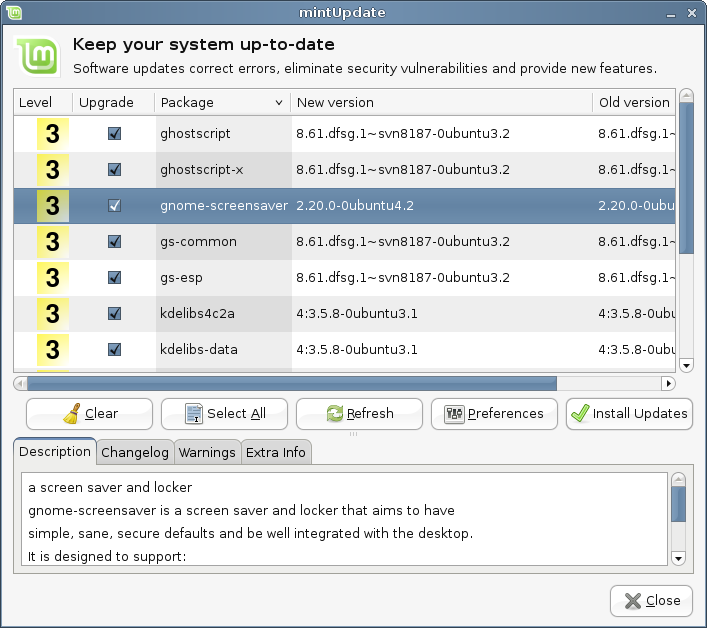Screen dimensions: 707x628
Task: Select the gs-esp package row
Action: click(x=400, y=277)
